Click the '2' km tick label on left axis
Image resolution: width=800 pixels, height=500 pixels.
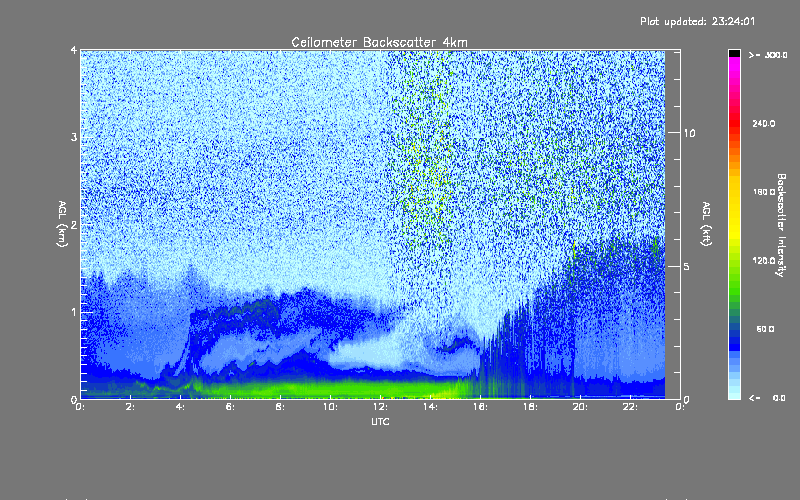[74, 225]
